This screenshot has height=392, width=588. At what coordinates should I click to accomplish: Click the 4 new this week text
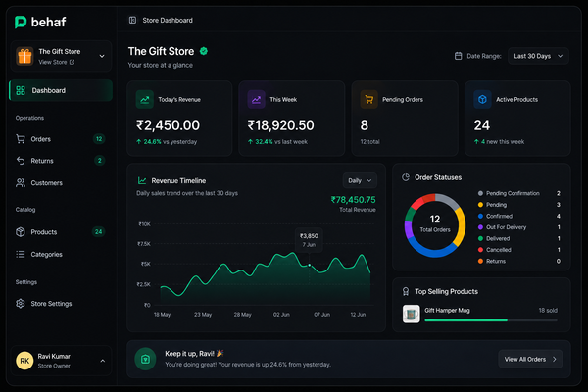point(499,142)
